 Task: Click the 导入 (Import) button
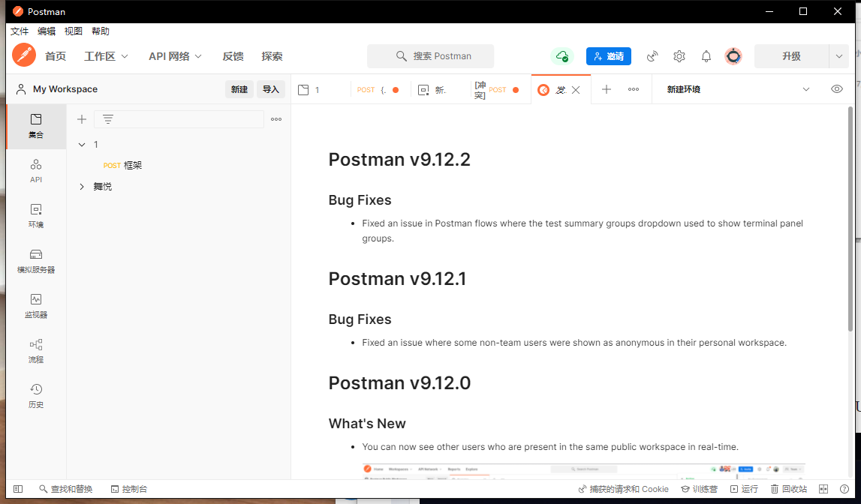pyautogui.click(x=270, y=88)
